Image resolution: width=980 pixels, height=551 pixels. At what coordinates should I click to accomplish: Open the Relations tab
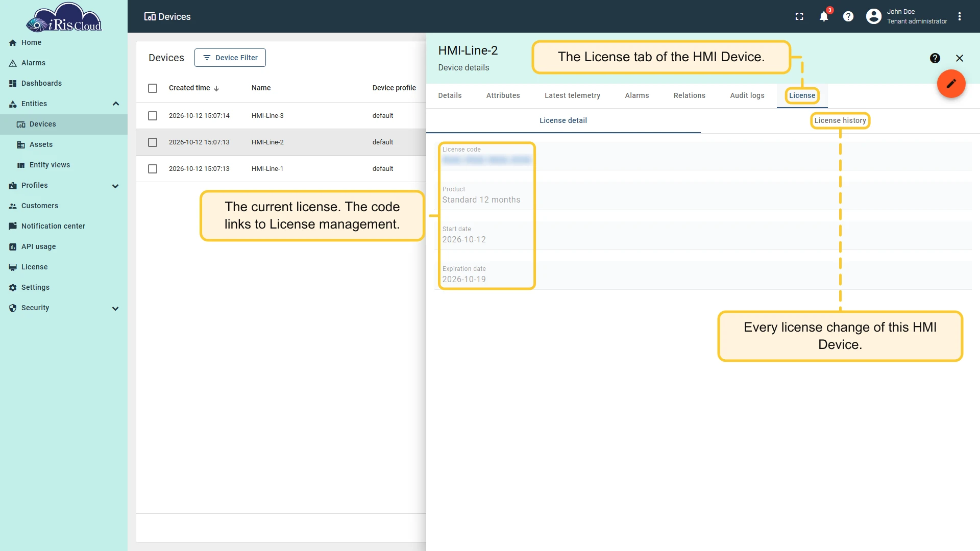point(689,95)
